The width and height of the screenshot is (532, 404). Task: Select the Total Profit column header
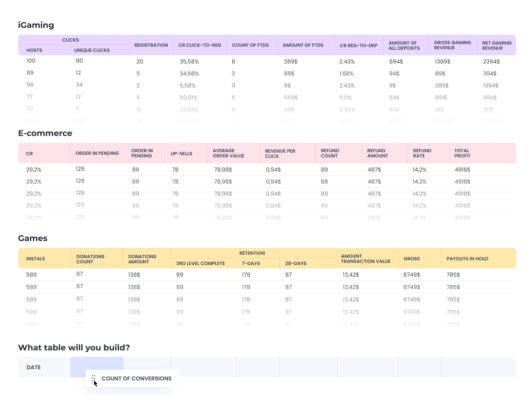(462, 153)
